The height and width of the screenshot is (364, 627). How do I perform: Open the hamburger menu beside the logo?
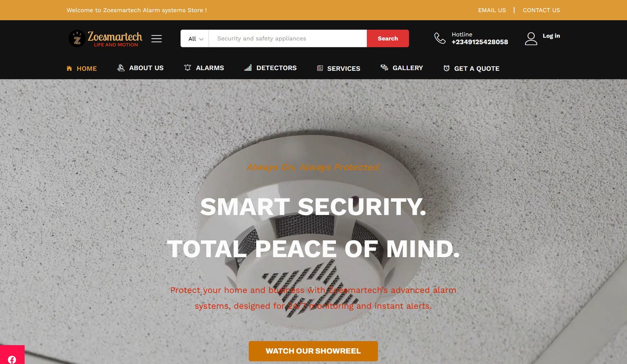tap(156, 38)
